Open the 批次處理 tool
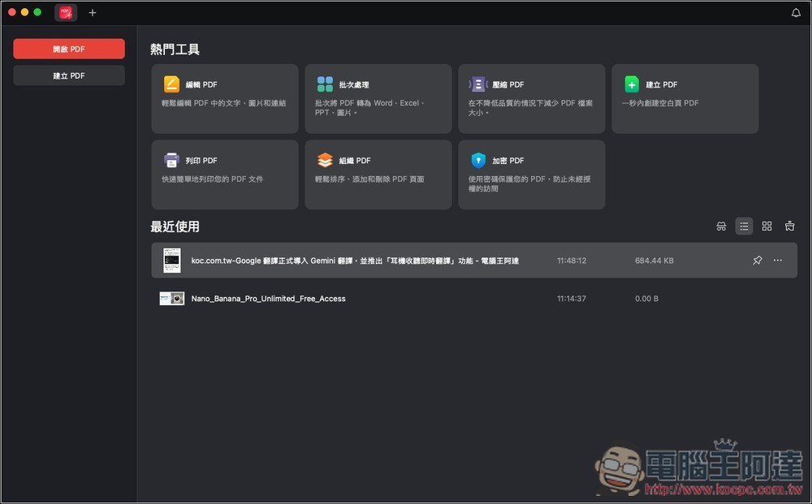 [x=378, y=97]
